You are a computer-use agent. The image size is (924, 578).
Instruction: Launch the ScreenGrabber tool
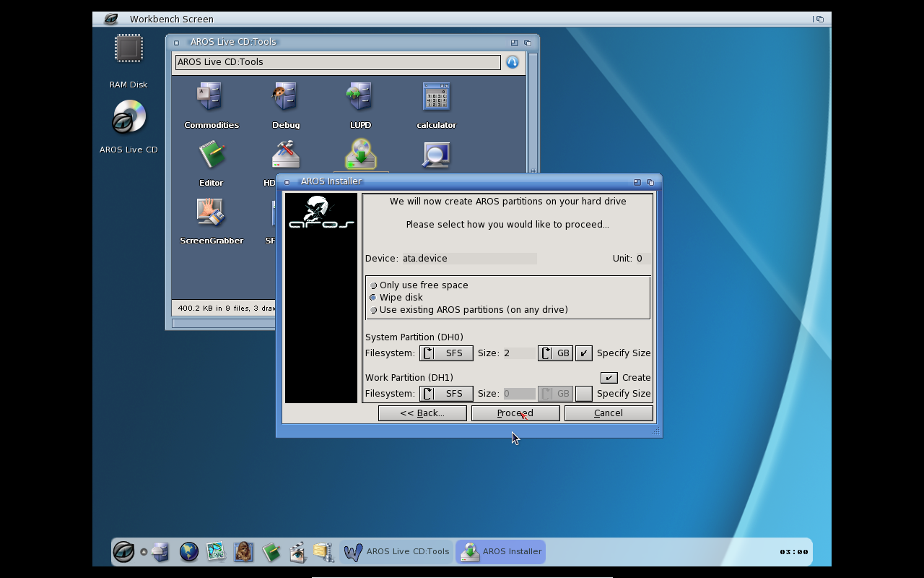tap(211, 212)
